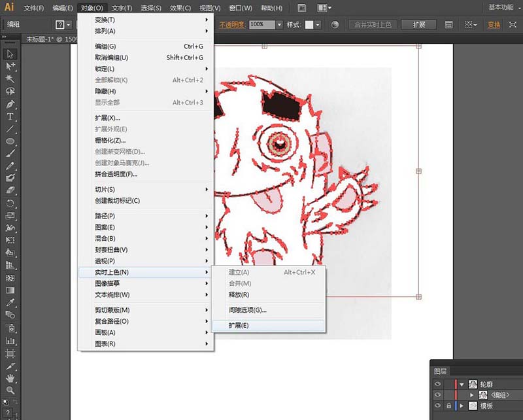Choose 释放(R) in live paint submenu

269,295
